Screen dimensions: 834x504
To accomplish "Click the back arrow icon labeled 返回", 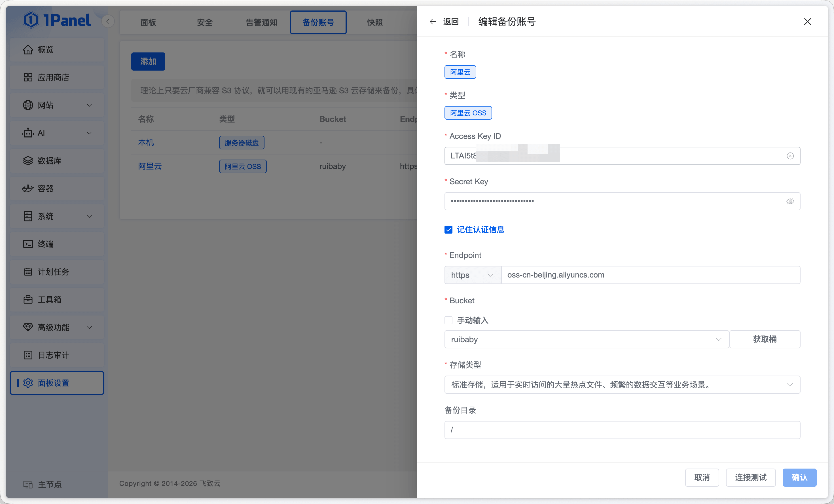I will [x=433, y=22].
